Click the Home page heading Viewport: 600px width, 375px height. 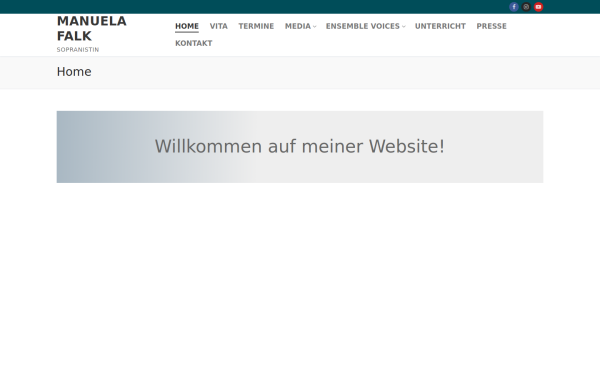click(74, 72)
